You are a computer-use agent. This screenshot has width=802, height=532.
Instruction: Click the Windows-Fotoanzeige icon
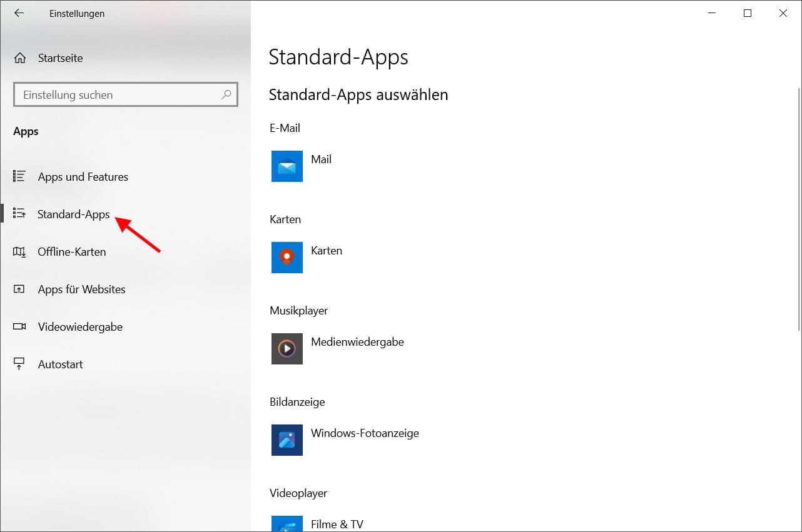pyautogui.click(x=287, y=440)
